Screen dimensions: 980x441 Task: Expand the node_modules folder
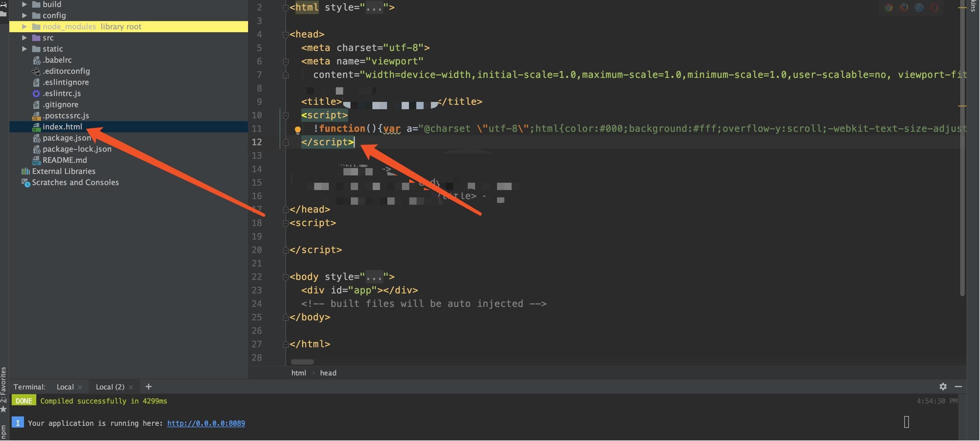[24, 27]
